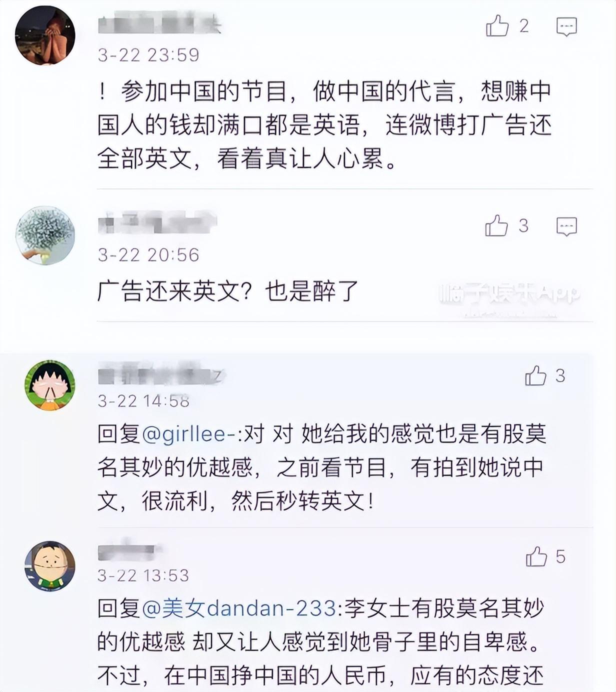616x692 pixels.
Task: Like the reply to @girllee-
Action: [535, 376]
